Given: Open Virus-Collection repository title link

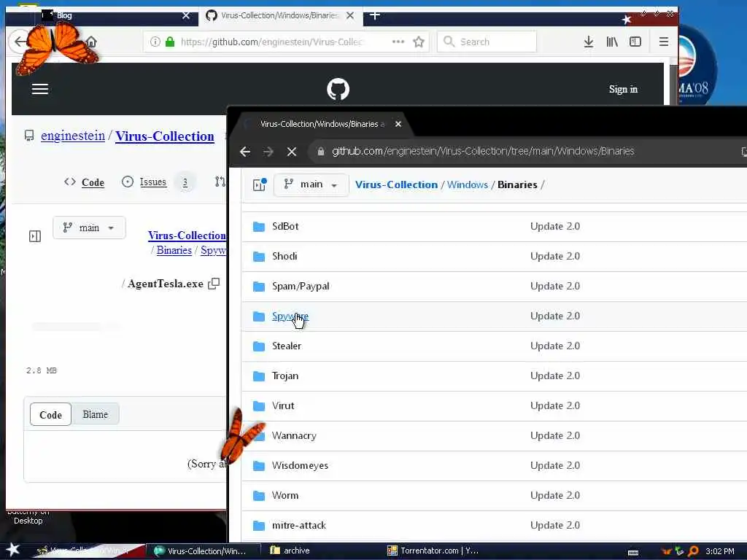Looking at the screenshot, I should tap(165, 136).
